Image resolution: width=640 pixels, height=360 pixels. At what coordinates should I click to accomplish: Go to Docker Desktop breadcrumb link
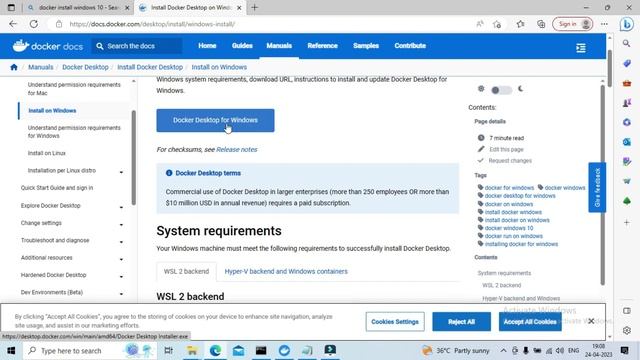click(85, 67)
